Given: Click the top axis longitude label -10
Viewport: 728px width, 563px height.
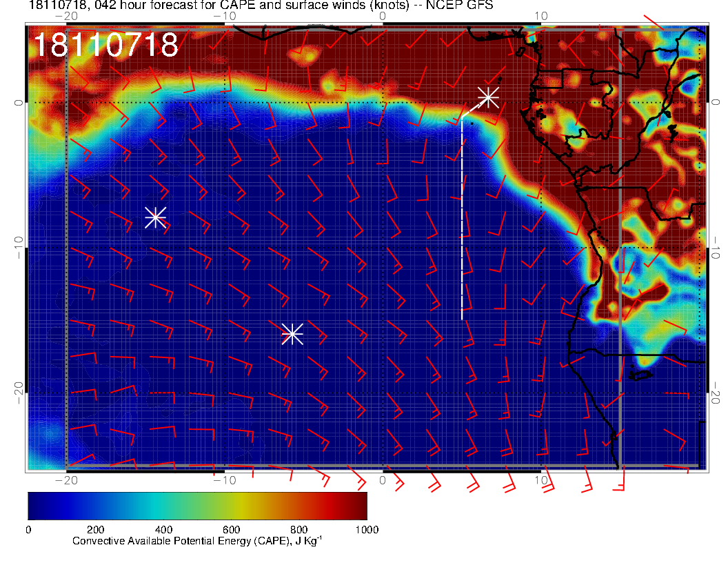Looking at the screenshot, I should point(225,17).
